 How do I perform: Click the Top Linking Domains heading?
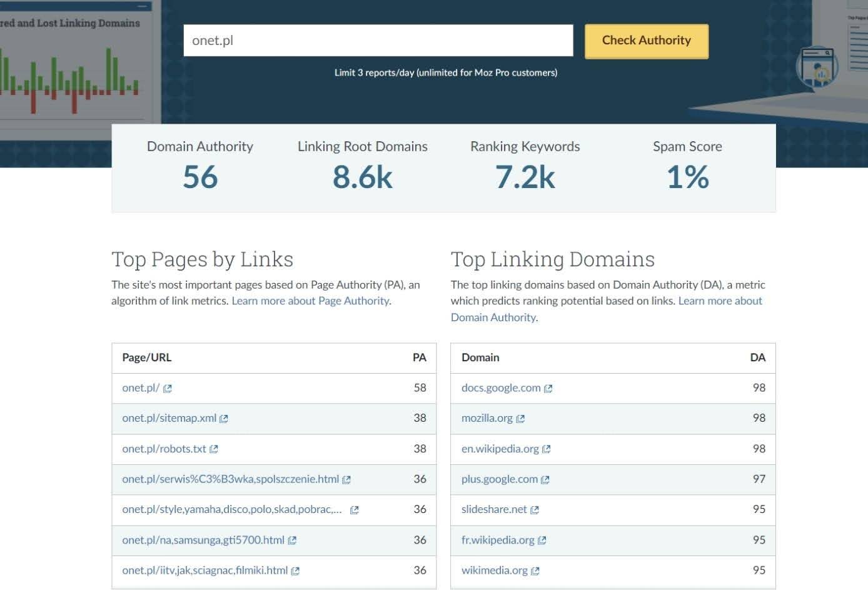553,259
